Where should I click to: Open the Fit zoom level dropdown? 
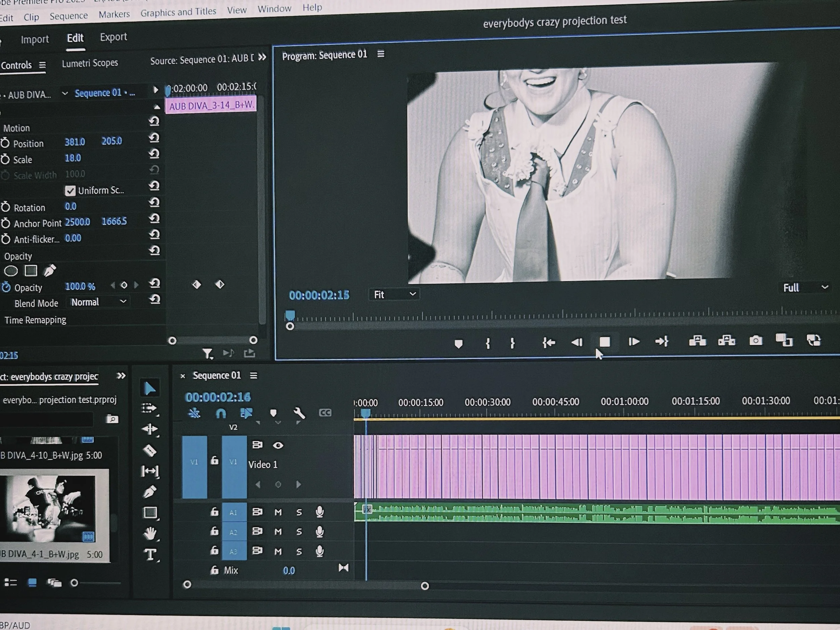click(394, 295)
